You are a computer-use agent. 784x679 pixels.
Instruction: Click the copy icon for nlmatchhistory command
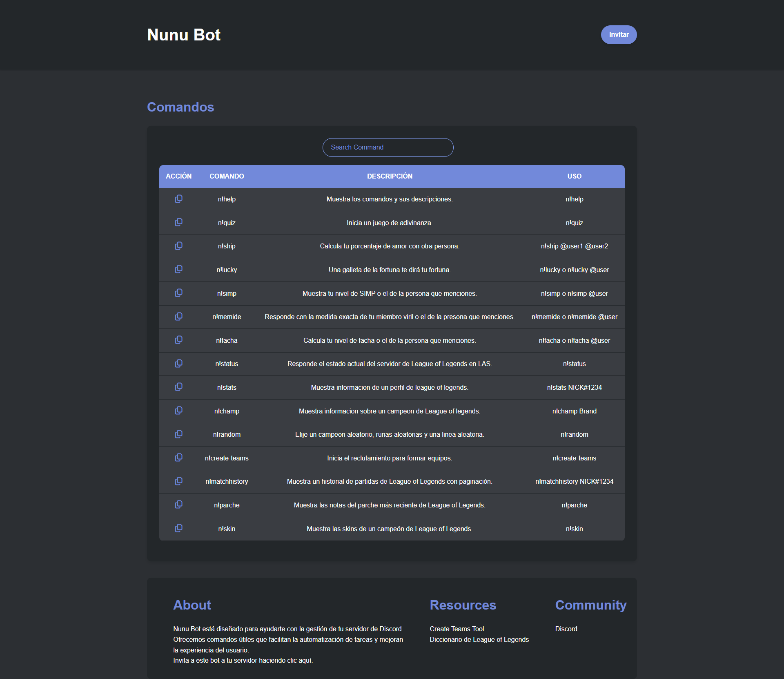click(x=179, y=481)
